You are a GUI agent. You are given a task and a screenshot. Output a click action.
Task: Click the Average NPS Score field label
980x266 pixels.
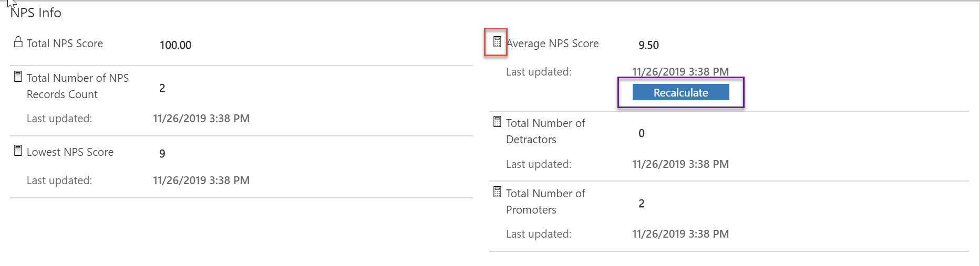click(552, 44)
